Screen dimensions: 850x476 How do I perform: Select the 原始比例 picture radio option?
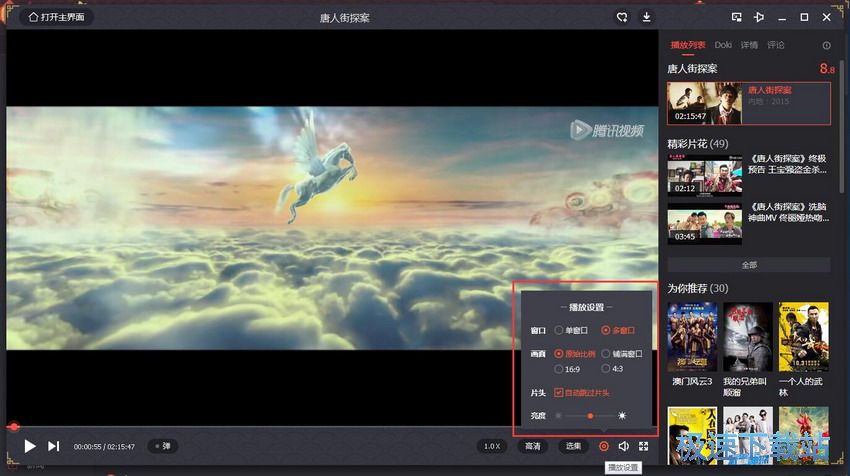click(x=575, y=354)
